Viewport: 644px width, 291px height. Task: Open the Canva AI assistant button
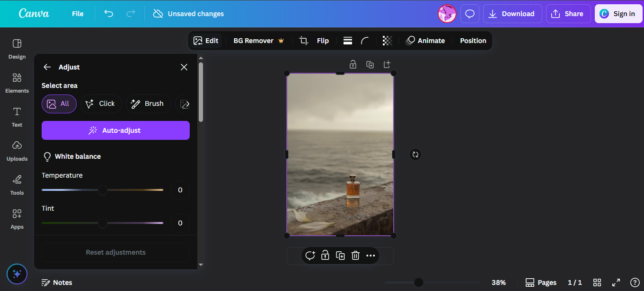click(17, 274)
